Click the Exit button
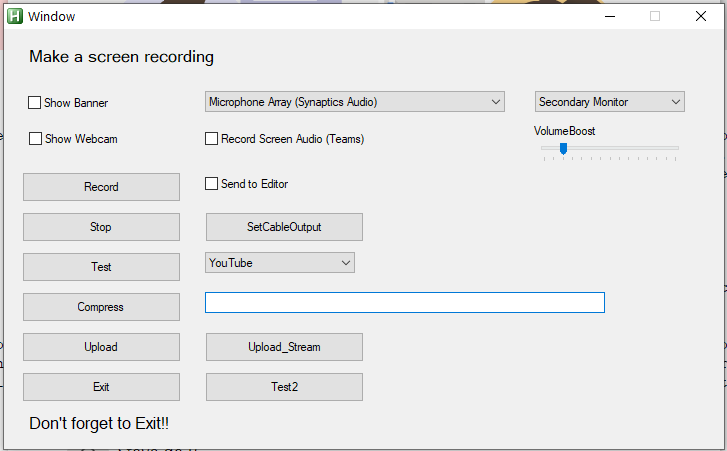The image size is (727, 451). [x=101, y=387]
